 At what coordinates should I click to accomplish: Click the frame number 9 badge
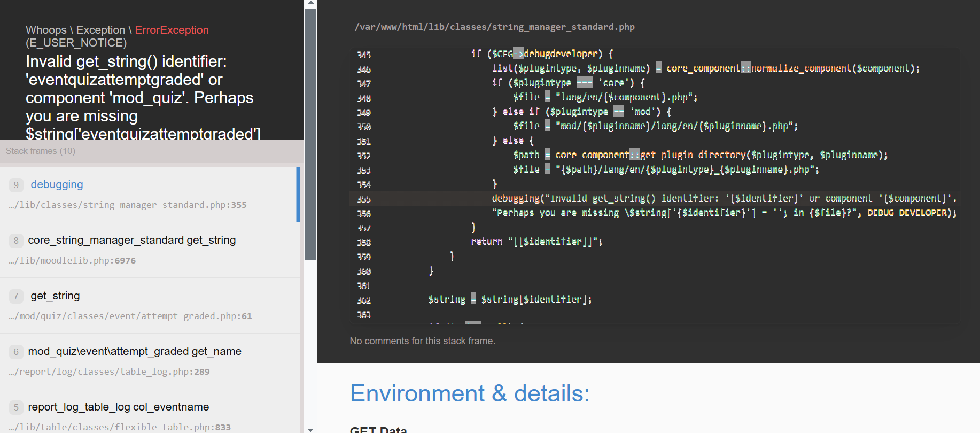(x=16, y=185)
